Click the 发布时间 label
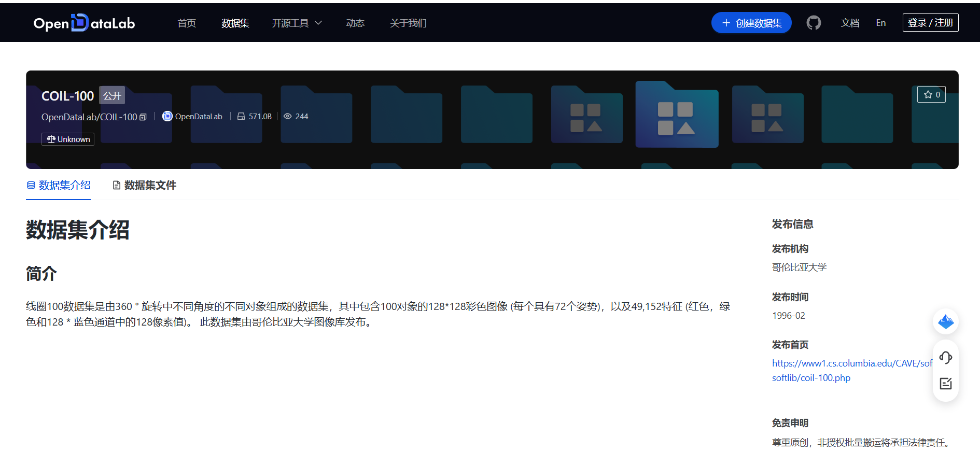 coord(790,297)
